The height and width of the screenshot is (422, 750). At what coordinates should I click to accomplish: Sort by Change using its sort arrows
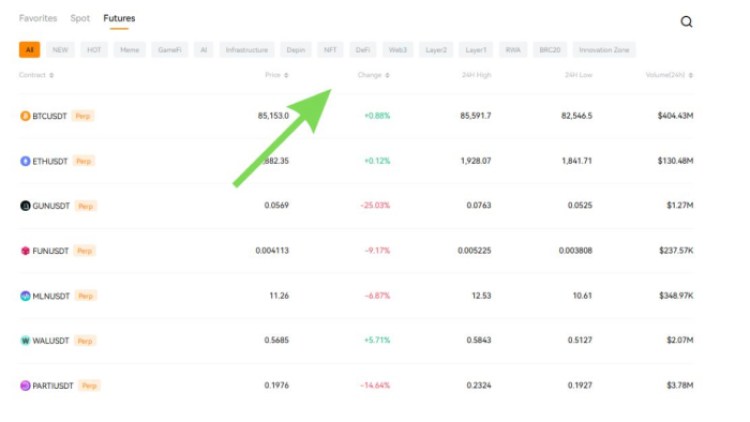[x=387, y=75]
